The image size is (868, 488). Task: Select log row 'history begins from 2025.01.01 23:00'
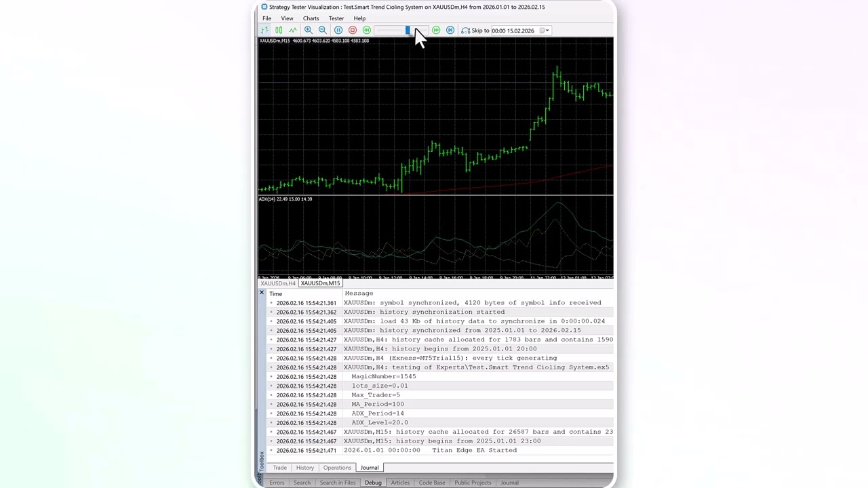tap(441, 441)
